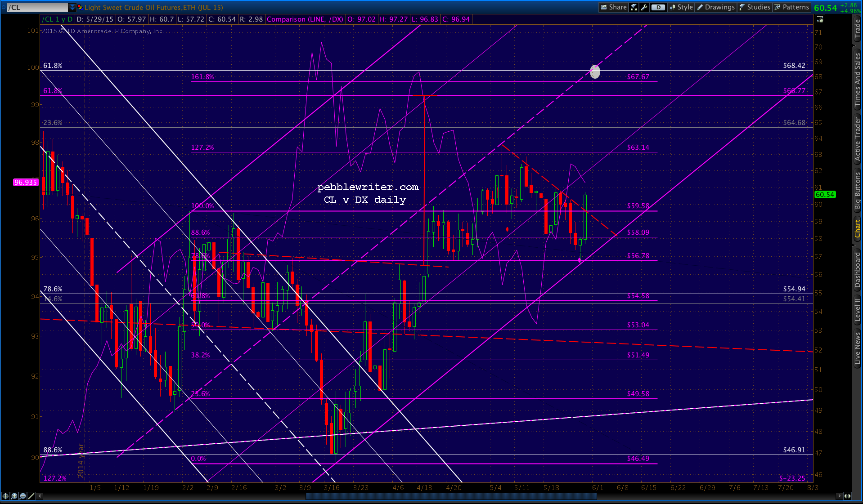Click the zoom out magnifier icon
863x504 pixels.
click(x=22, y=496)
